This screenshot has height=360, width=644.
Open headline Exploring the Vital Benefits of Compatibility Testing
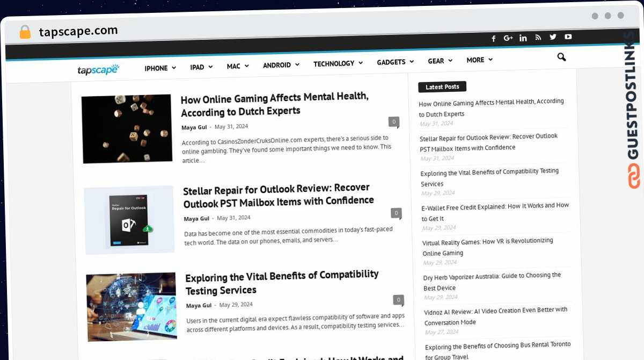(x=282, y=282)
